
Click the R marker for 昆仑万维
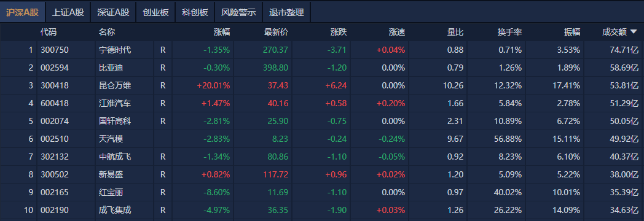pos(163,86)
